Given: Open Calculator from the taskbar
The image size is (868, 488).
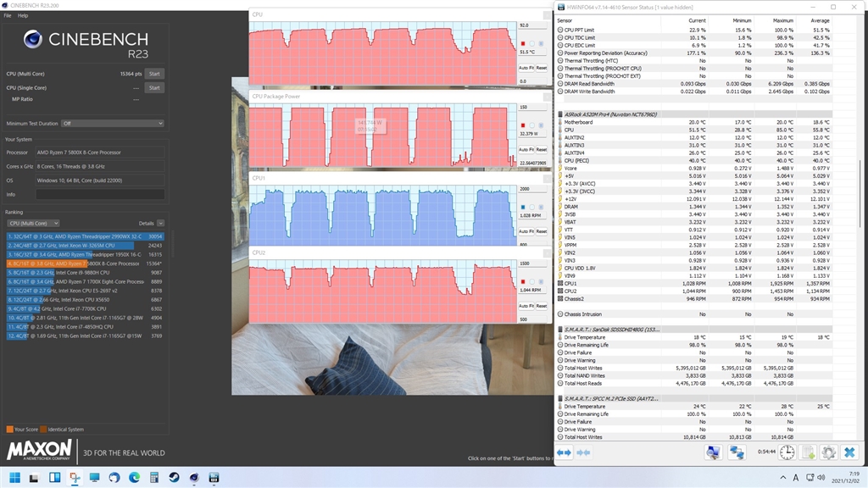Looking at the screenshot, I should 154,478.
